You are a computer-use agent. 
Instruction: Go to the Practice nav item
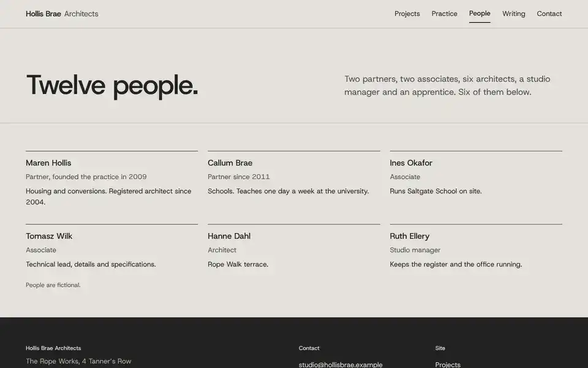pyautogui.click(x=445, y=13)
